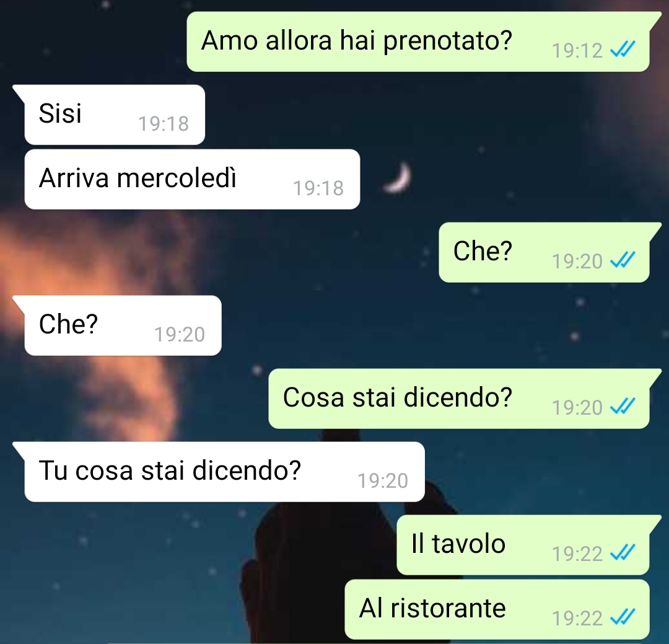Image resolution: width=669 pixels, height=644 pixels.
Task: Click the 19:18 timestamp on 'Arriva mercoledì'
Action: [318, 188]
